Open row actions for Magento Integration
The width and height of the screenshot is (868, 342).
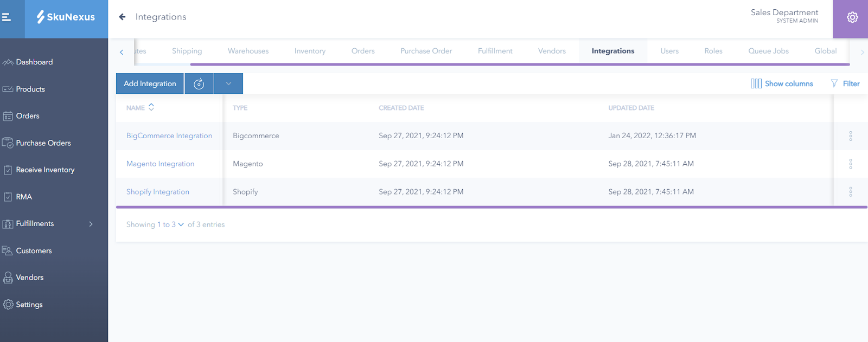(x=850, y=164)
